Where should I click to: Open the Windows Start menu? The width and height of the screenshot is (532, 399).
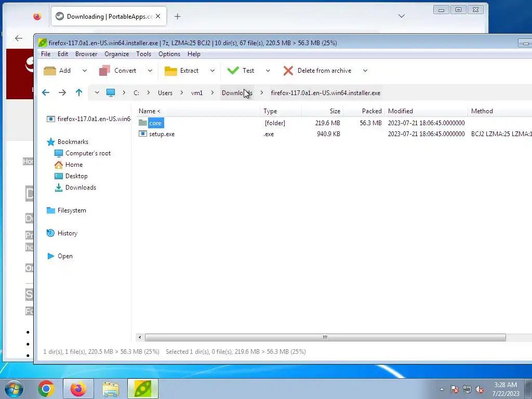(x=14, y=389)
